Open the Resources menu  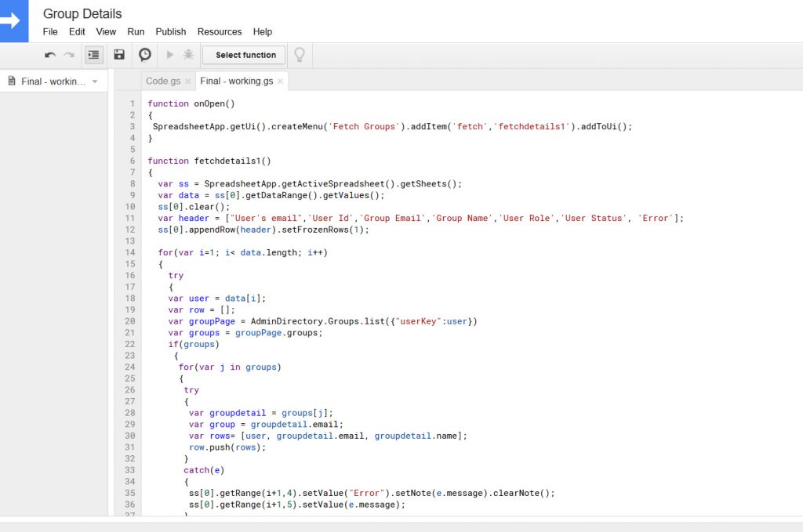click(220, 32)
